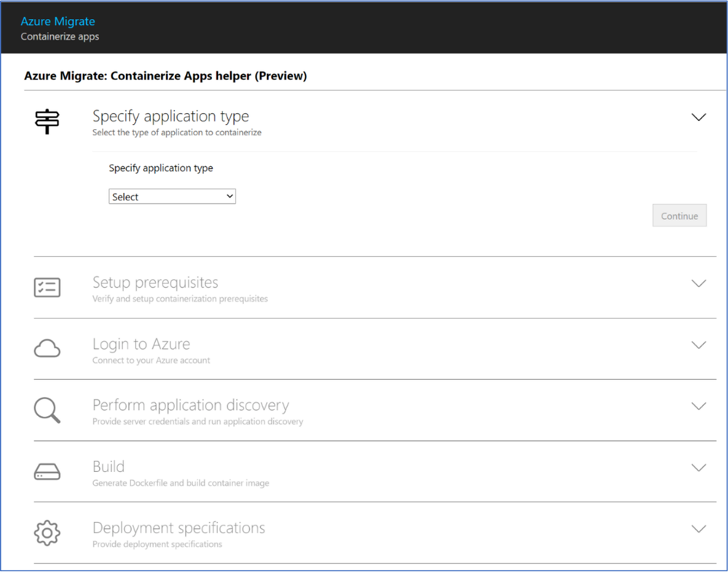728x572 pixels.
Task: Click the Build heading
Action: (x=109, y=466)
